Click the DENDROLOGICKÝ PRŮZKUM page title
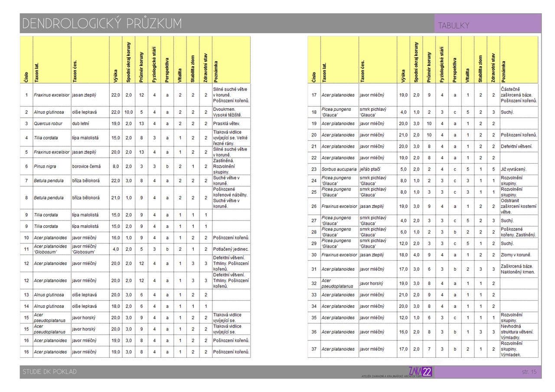Screen dimensions: 555x392 point(102,23)
